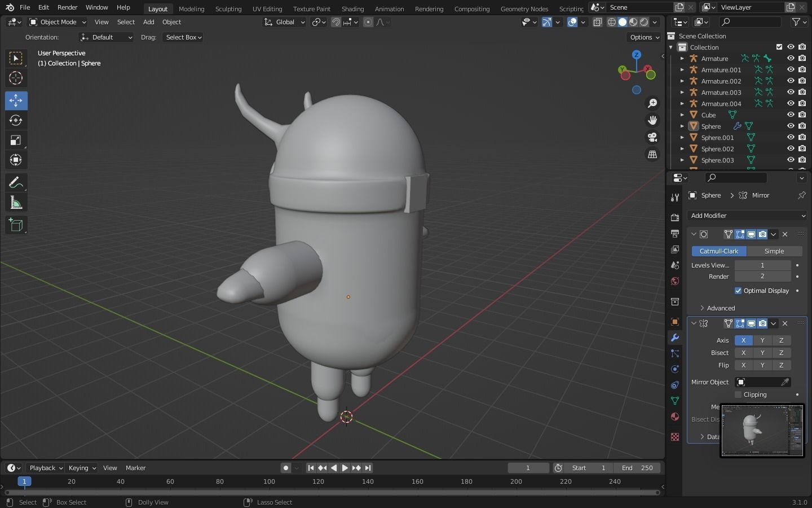Open the Modifier properties wrench tab

click(675, 338)
